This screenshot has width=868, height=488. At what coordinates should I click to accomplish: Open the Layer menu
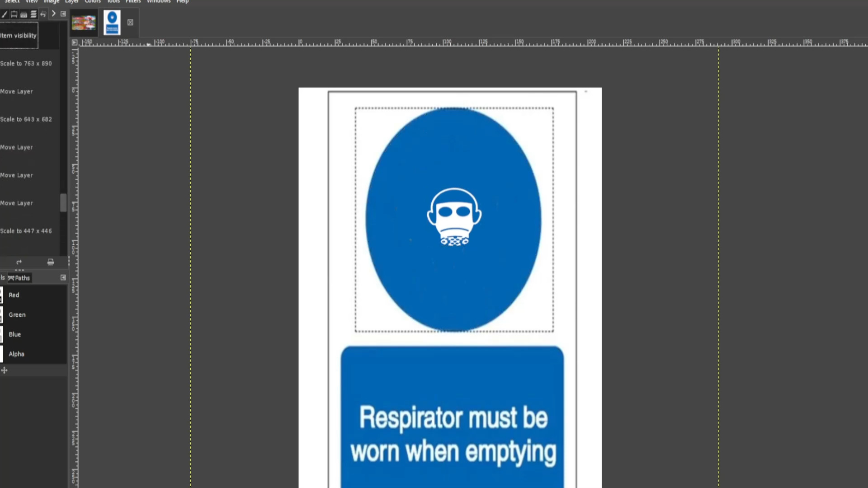pyautogui.click(x=72, y=2)
